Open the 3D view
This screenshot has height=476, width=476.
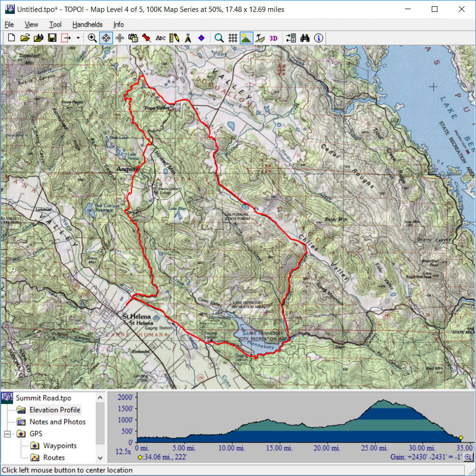click(273, 38)
